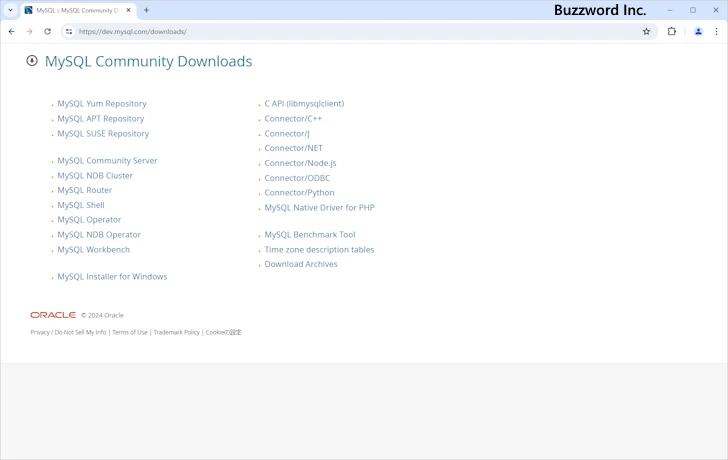Click the browser back arrow
The width and height of the screenshot is (728, 460).
tap(11, 31)
